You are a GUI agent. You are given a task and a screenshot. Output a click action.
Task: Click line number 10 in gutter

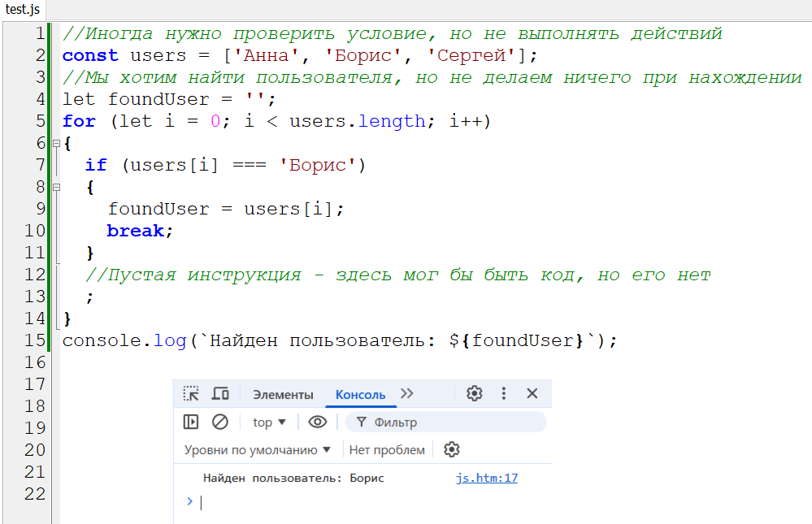[x=35, y=231]
